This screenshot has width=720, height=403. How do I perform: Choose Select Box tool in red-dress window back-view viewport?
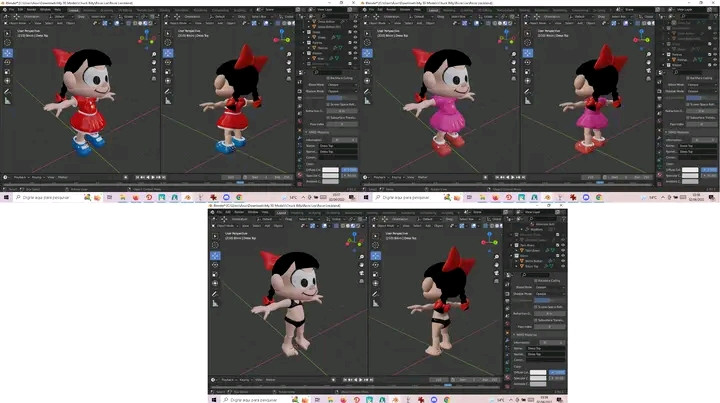[168, 33]
